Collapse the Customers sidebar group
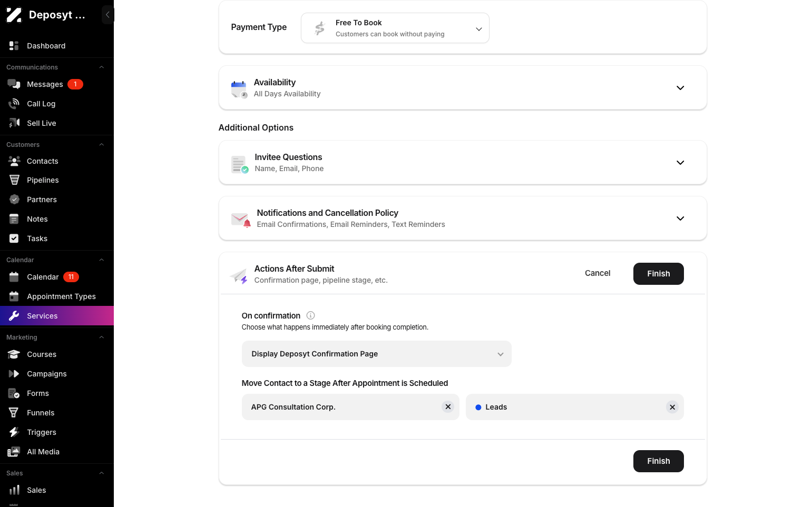Screen dimensions: 812x507 102,145
